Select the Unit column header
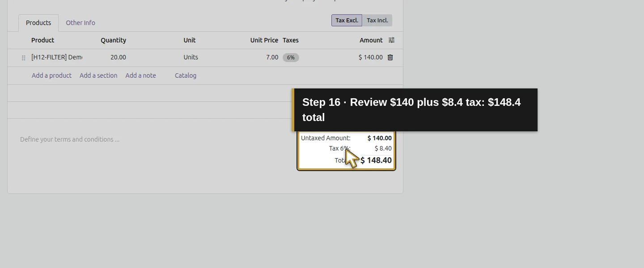This screenshot has height=268, width=644. coord(189,40)
